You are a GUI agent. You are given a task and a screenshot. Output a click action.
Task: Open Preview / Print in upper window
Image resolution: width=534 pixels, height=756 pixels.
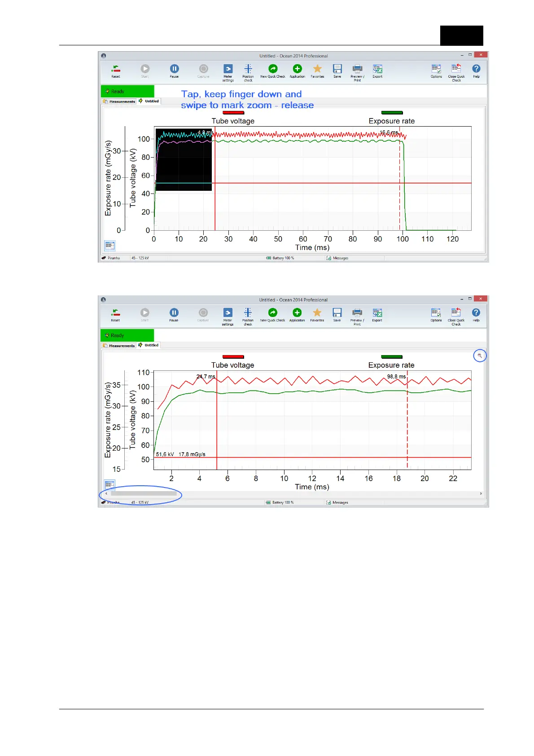coord(357,73)
